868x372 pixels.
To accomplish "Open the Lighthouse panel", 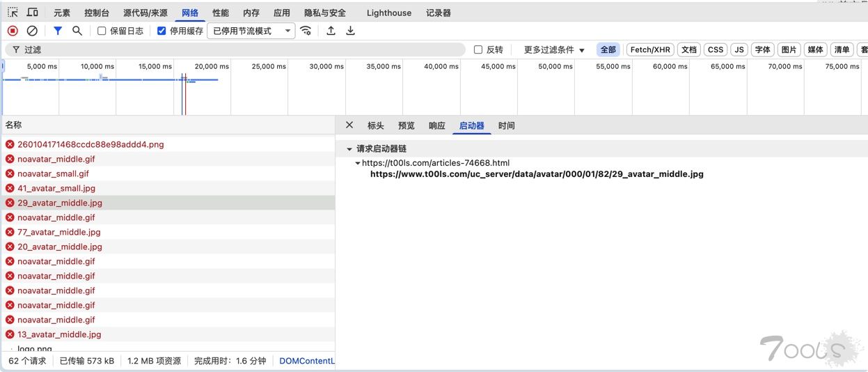I will (389, 13).
